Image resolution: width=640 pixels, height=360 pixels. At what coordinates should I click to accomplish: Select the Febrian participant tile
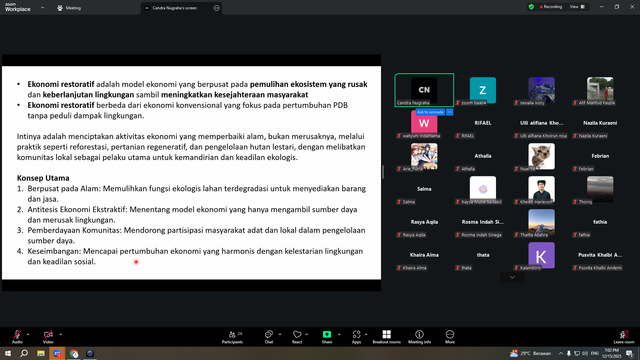[600, 156]
